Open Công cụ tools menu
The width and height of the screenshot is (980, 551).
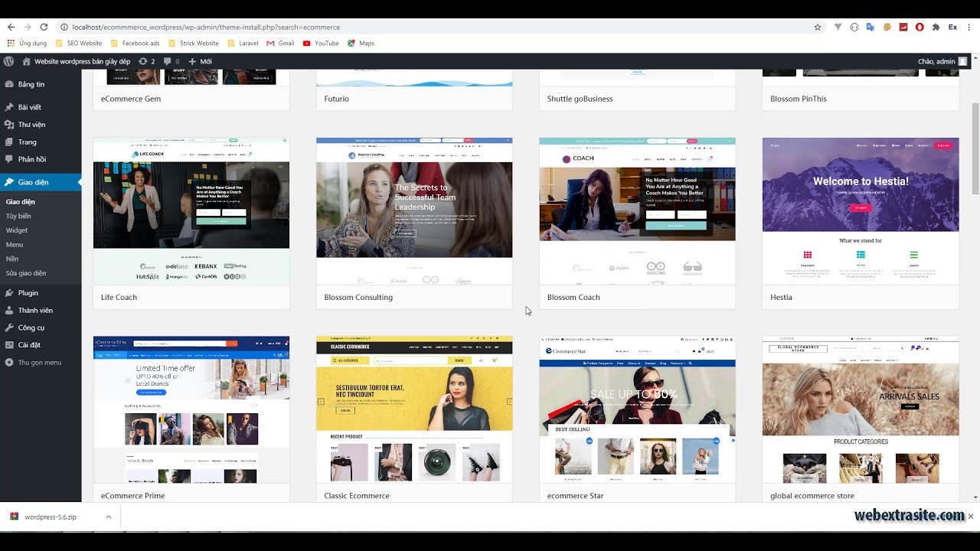tap(41, 328)
